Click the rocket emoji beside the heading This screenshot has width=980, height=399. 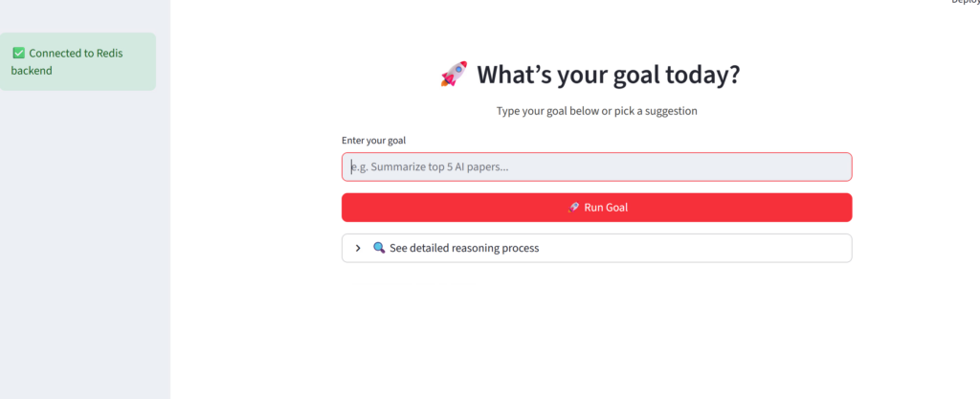tap(454, 75)
